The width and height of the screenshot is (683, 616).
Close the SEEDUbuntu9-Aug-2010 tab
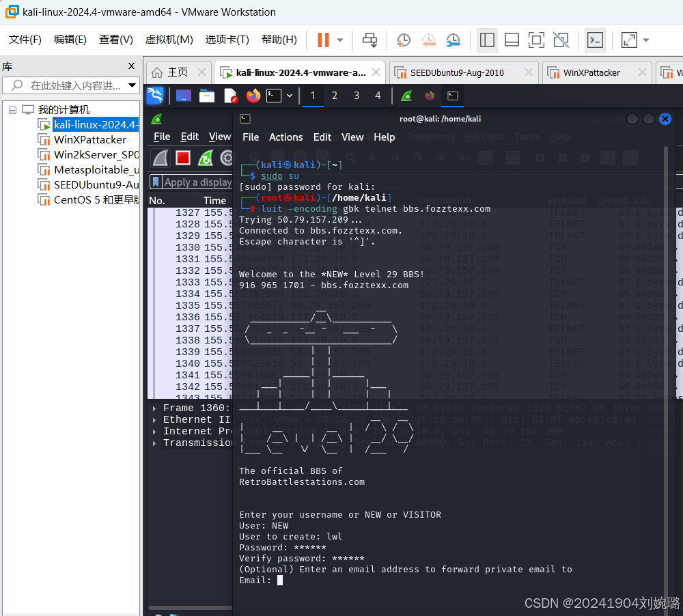coord(529,72)
